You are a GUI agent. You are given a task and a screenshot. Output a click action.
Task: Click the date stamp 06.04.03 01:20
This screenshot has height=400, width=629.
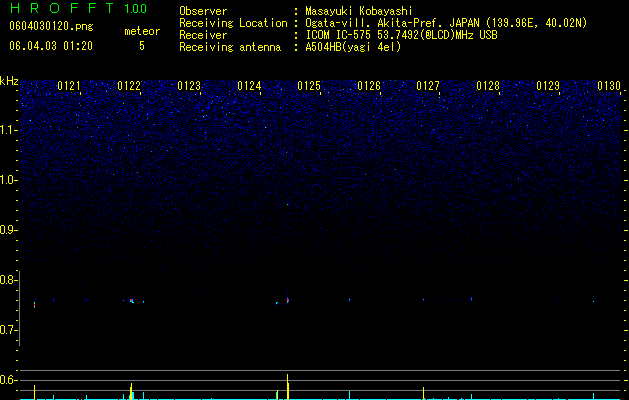tap(51, 46)
